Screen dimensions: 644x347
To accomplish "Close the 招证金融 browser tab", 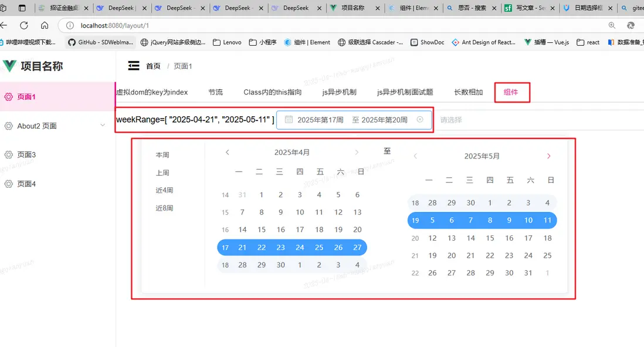I will 86,8.
